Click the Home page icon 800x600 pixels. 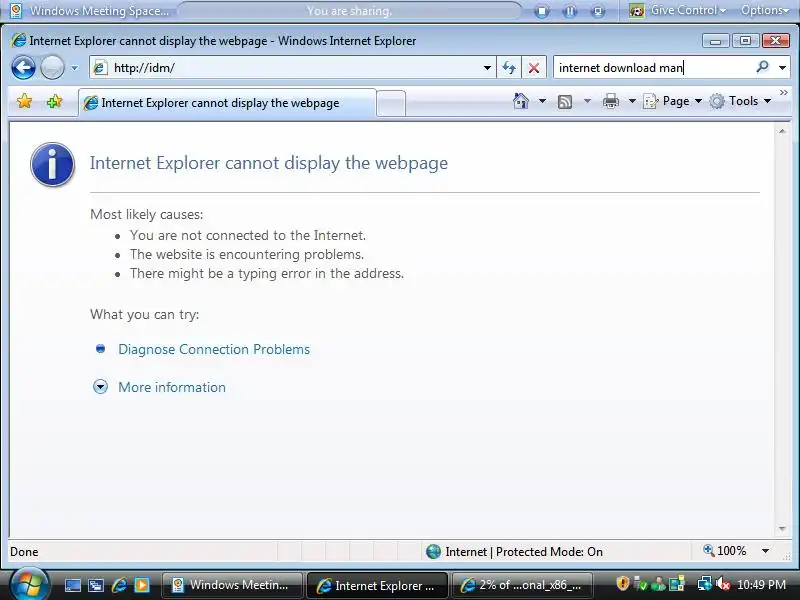coord(521,101)
